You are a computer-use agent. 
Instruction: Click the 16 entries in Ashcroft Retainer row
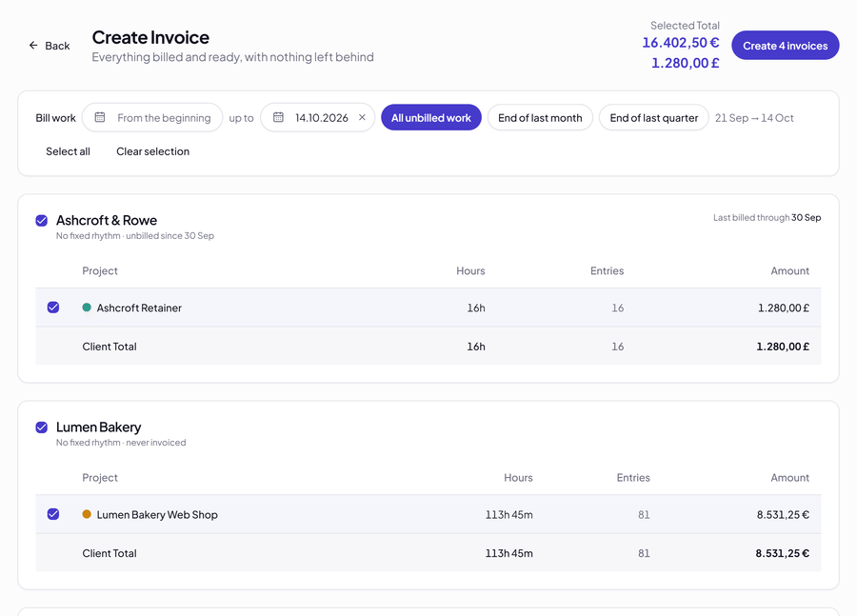[x=618, y=308]
